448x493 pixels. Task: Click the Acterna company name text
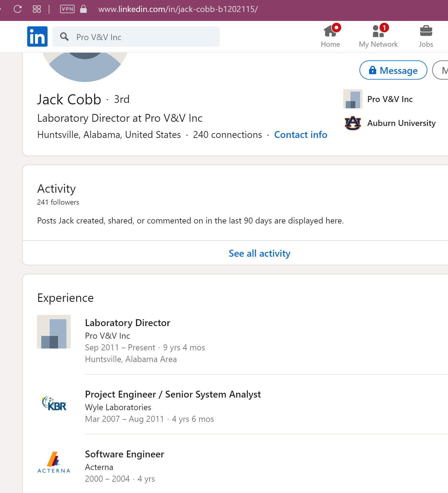coord(99,467)
